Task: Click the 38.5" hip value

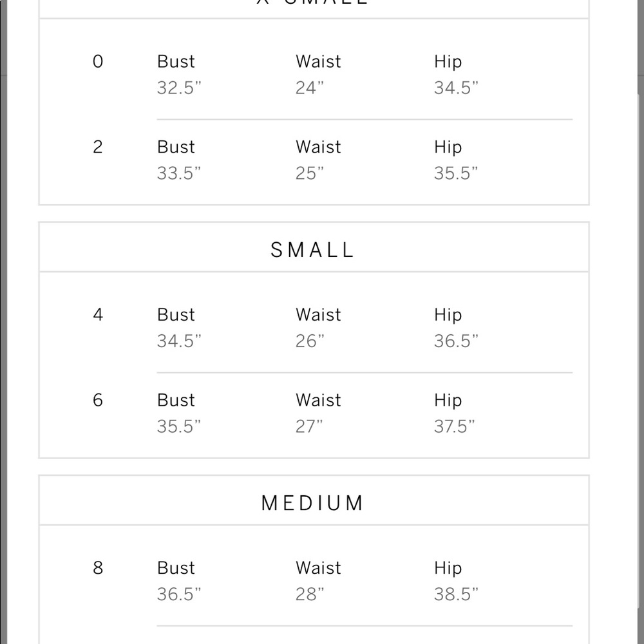Action: click(x=457, y=594)
